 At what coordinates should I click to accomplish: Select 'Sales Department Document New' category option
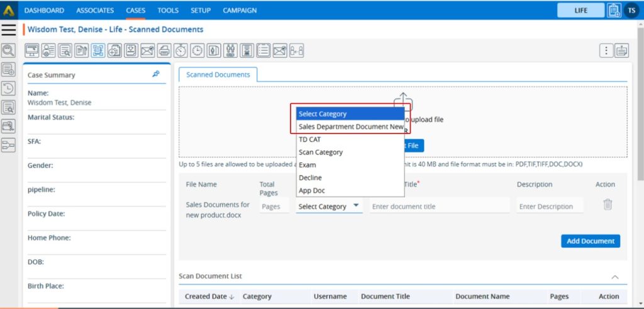click(350, 126)
